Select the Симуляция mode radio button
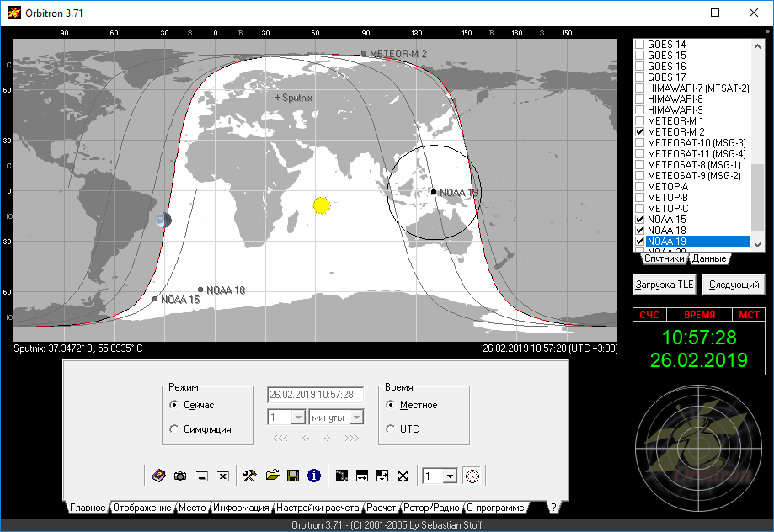 click(174, 429)
